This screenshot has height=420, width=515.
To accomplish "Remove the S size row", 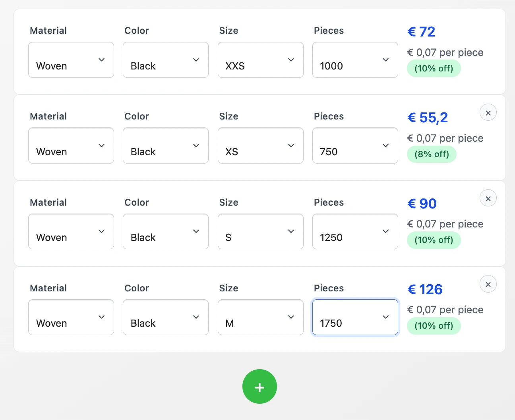I will 488,198.
